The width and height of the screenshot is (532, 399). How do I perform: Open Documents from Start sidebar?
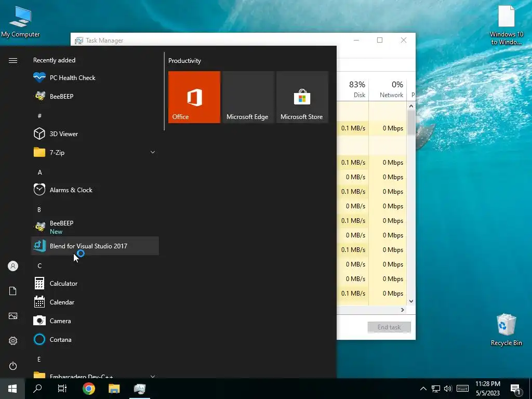pos(13,291)
